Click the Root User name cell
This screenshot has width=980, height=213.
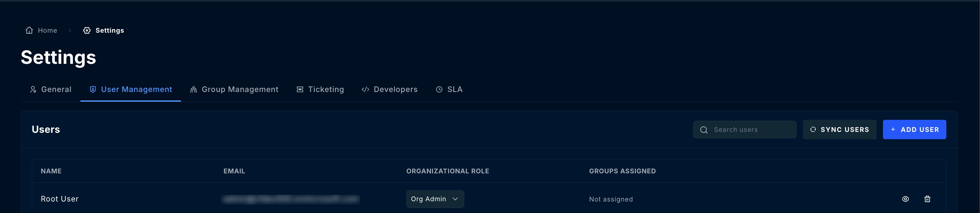click(x=60, y=199)
